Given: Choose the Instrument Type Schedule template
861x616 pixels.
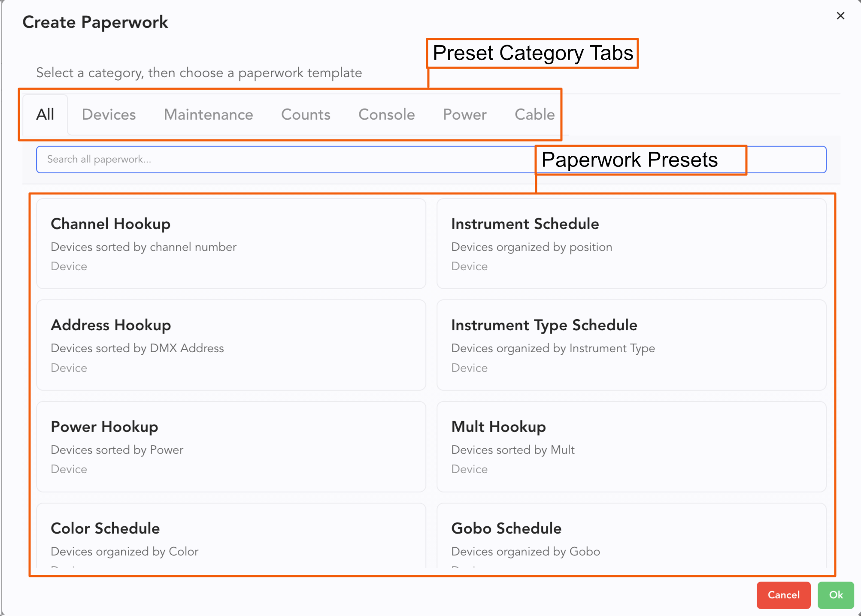Looking at the screenshot, I should (x=631, y=345).
